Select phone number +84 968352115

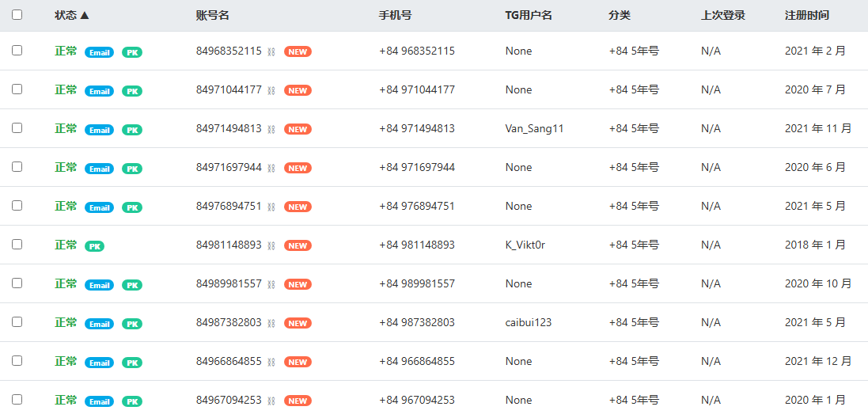tap(417, 51)
